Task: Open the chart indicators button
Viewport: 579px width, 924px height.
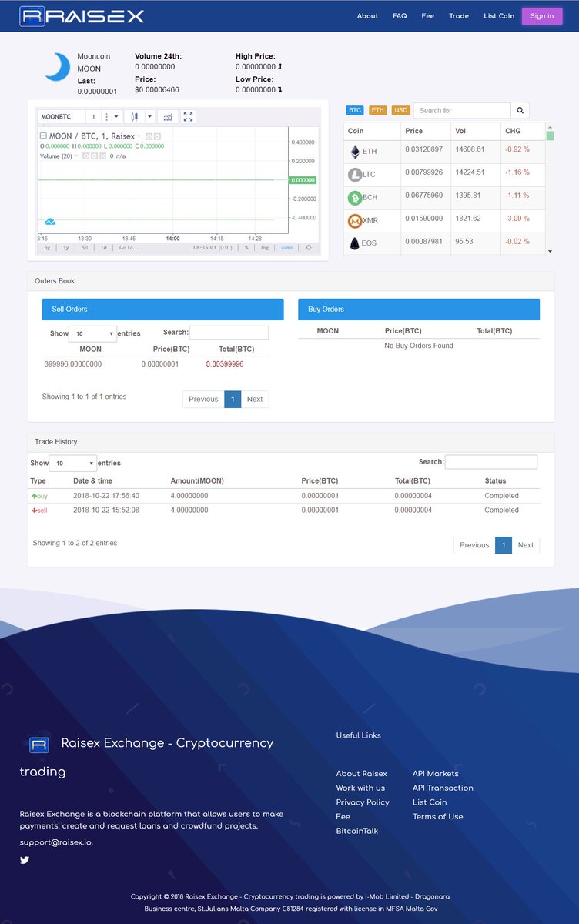Action: pyautogui.click(x=168, y=117)
